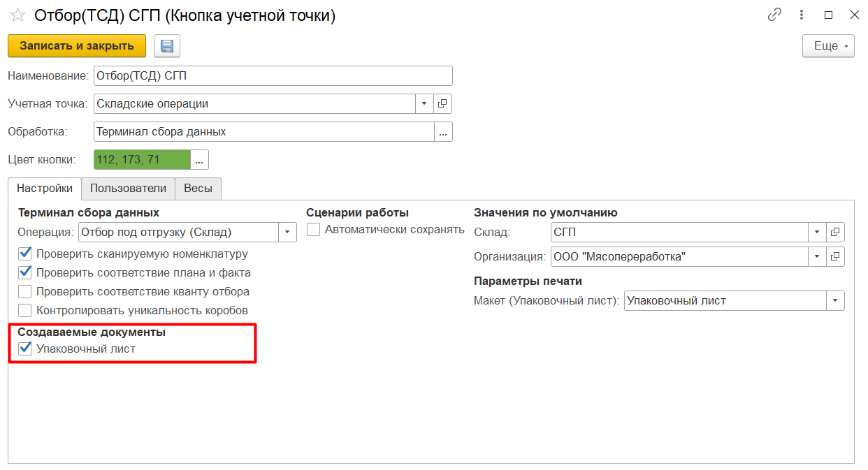Viewport: 868px width, 470px height.
Task: Switch to the Весы tab
Action: pyautogui.click(x=198, y=189)
